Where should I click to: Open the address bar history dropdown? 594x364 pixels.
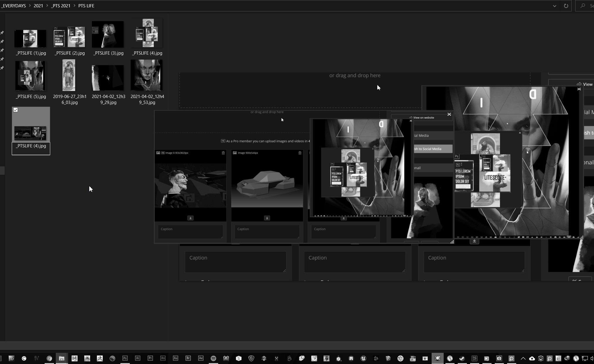tap(554, 6)
